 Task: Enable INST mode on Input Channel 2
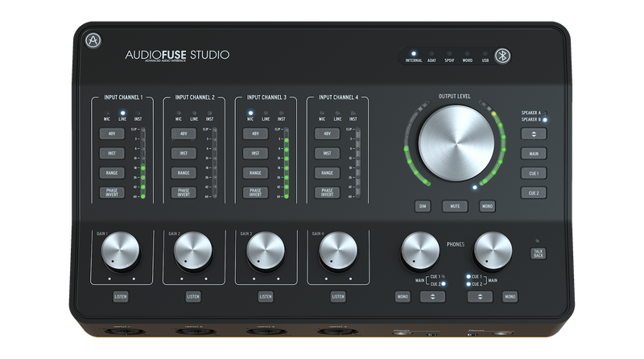(184, 153)
